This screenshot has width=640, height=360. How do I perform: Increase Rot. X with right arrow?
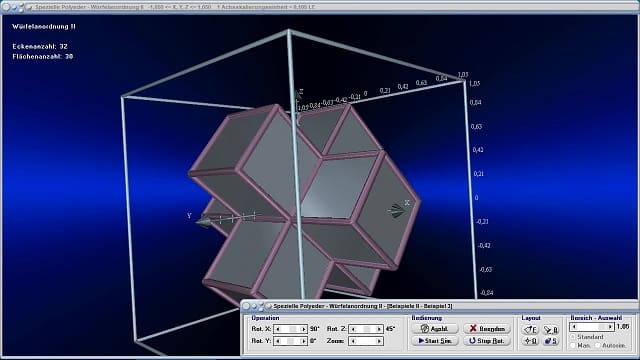tap(304, 329)
